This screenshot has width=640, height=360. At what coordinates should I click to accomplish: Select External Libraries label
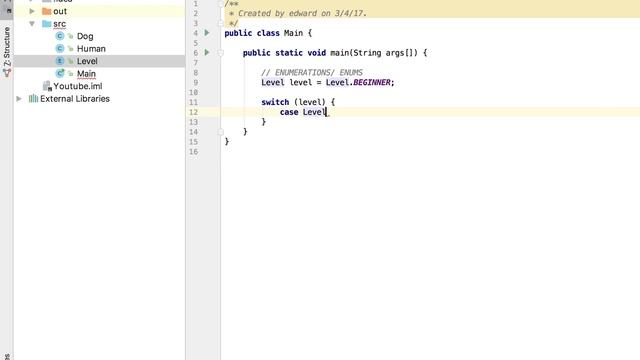[75, 99]
